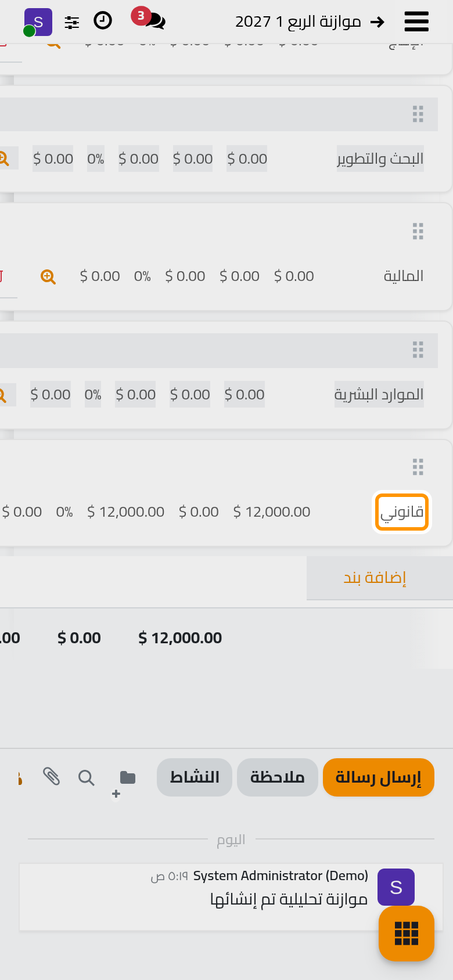Open magnifier details for المالية row
Viewport: 453px width, 980px height.
pyautogui.click(x=48, y=277)
